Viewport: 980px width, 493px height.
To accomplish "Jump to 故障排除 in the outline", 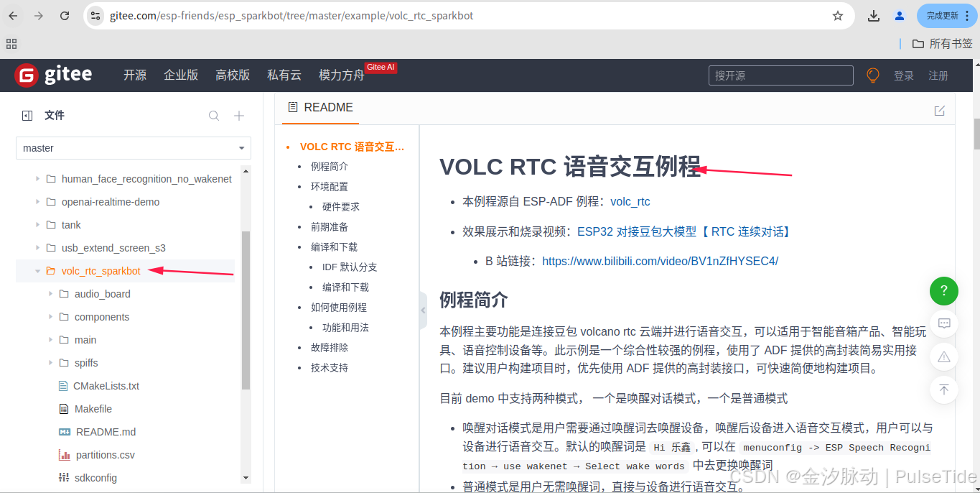I will [330, 348].
